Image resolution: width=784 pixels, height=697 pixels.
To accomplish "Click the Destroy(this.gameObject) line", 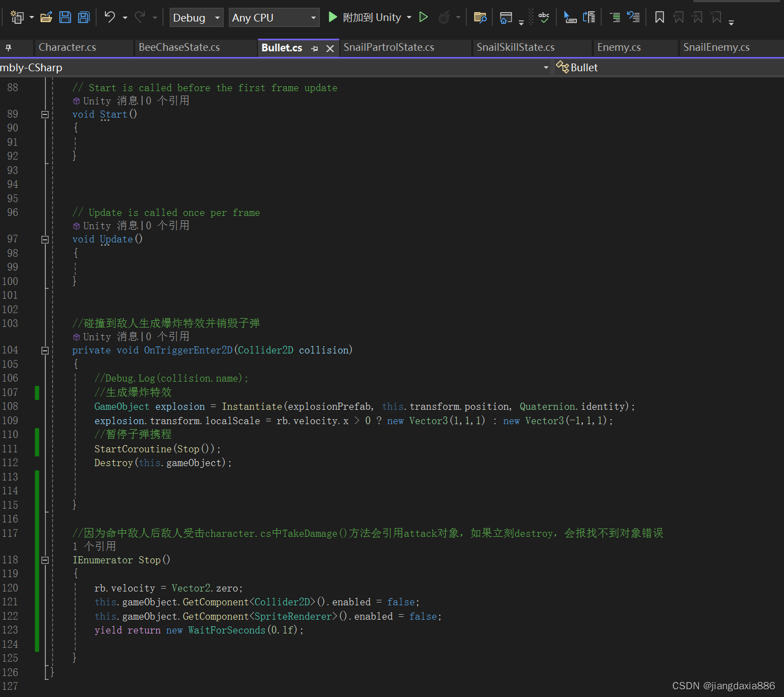I will (163, 463).
